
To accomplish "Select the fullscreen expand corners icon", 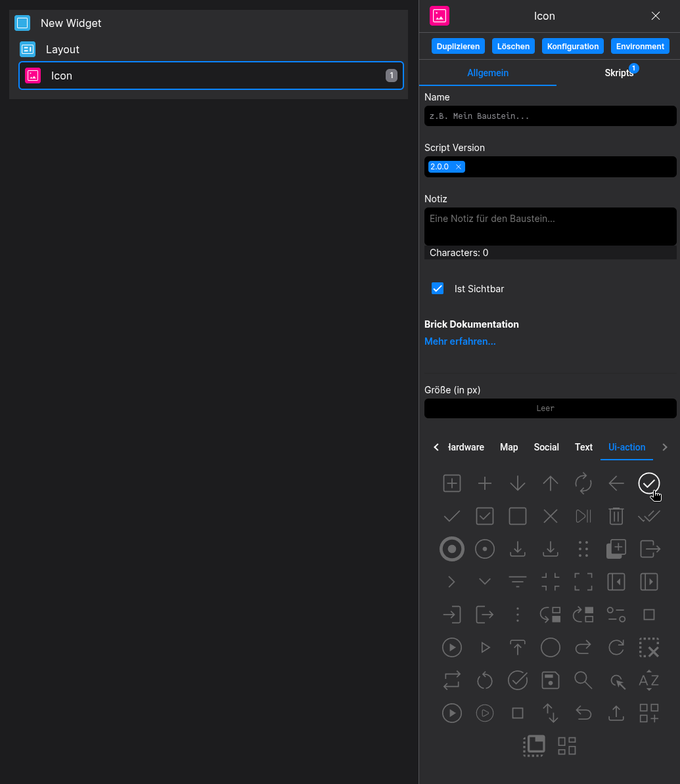I will point(583,582).
